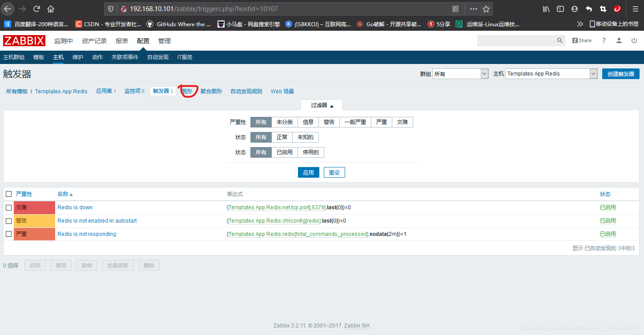Open 百度翻译 bookmark
This screenshot has height=335, width=644.
coord(36,24)
